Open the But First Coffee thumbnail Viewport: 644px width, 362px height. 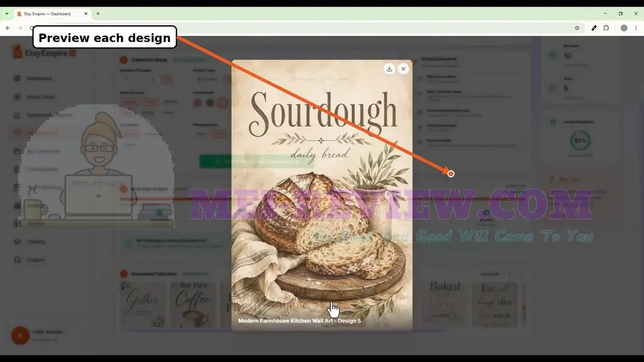[x=193, y=305]
